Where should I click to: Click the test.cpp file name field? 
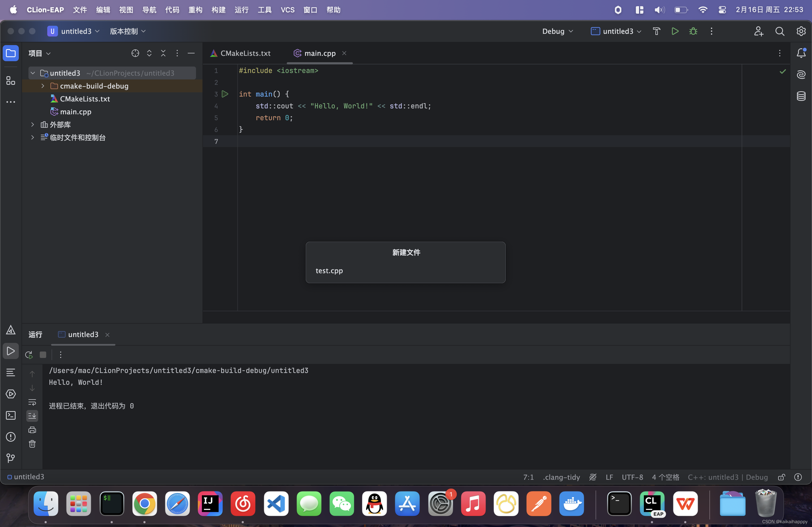coord(405,271)
